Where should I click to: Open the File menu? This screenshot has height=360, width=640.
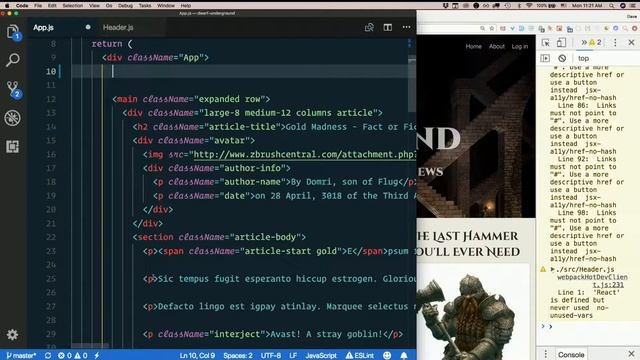pos(38,6)
